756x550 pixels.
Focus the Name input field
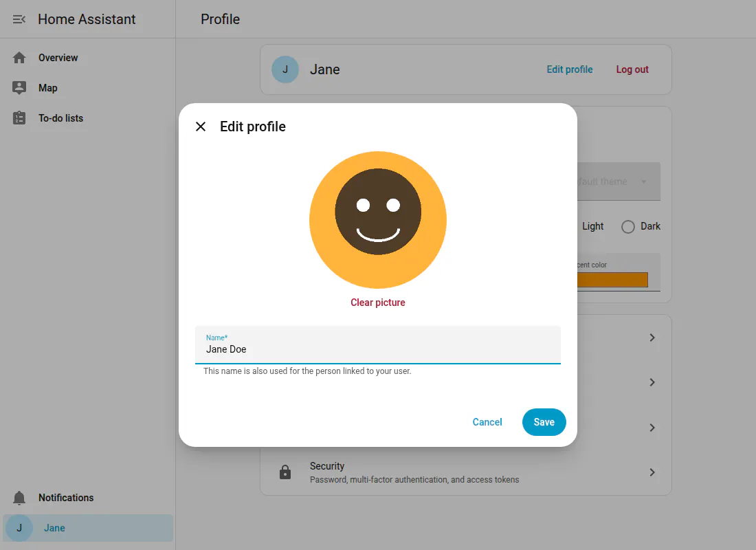pos(378,344)
